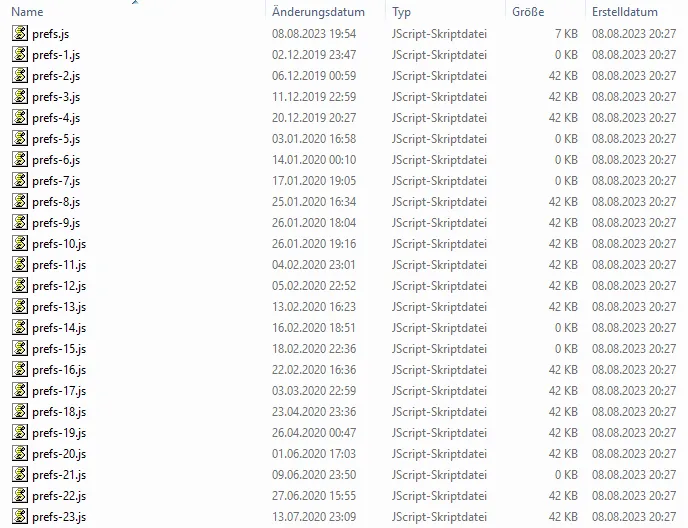
Task: Click modified date 14.01.2020 00:10
Action: pyautogui.click(x=314, y=160)
